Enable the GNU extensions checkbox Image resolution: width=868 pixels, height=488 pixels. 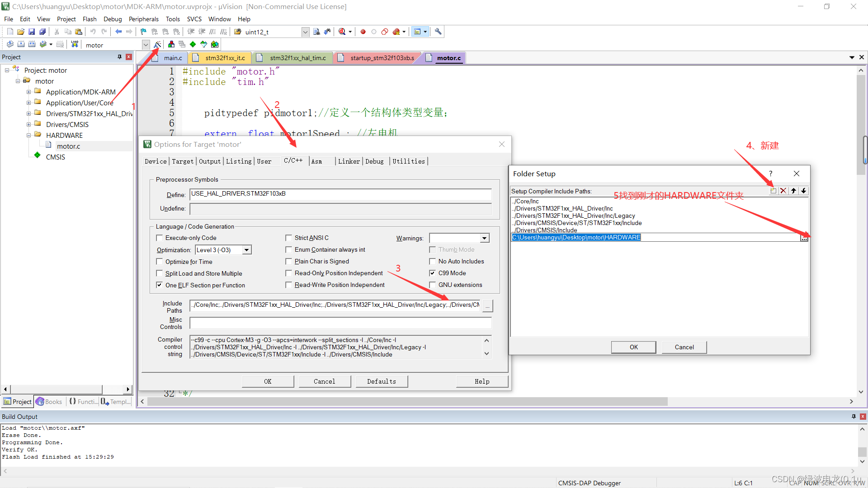(x=432, y=285)
